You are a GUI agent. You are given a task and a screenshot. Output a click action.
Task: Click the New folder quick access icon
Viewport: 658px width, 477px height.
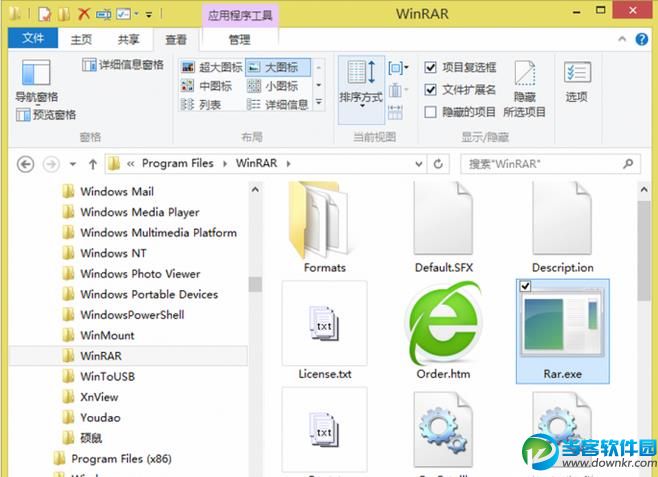(64, 14)
